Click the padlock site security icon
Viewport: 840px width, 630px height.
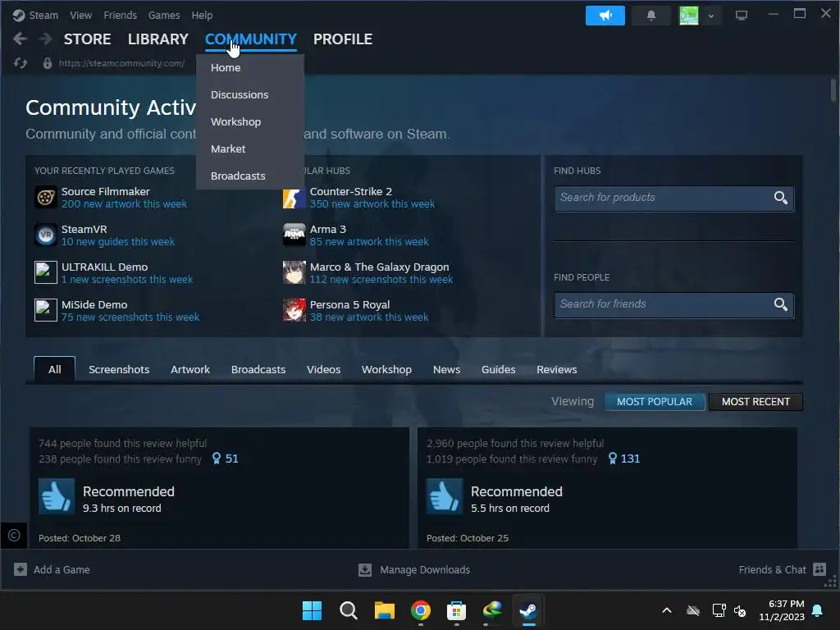click(47, 63)
